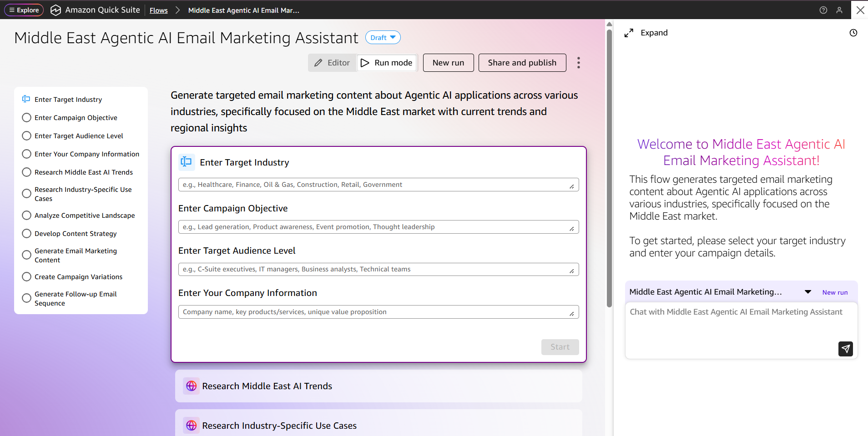Switch to Run mode
868x436 pixels.
click(387, 63)
